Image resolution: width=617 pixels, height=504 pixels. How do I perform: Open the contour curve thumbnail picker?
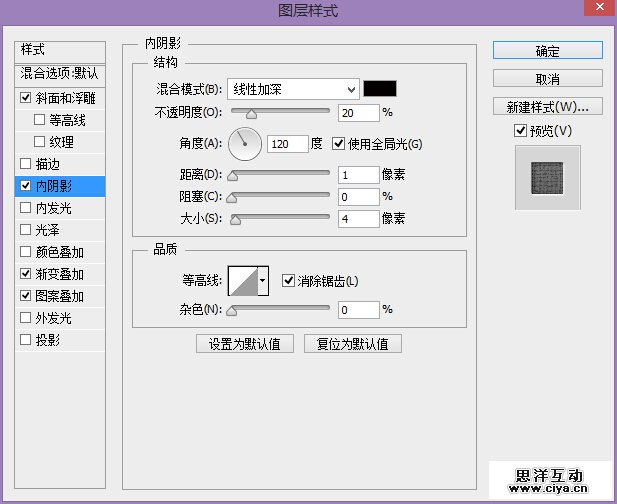243,281
